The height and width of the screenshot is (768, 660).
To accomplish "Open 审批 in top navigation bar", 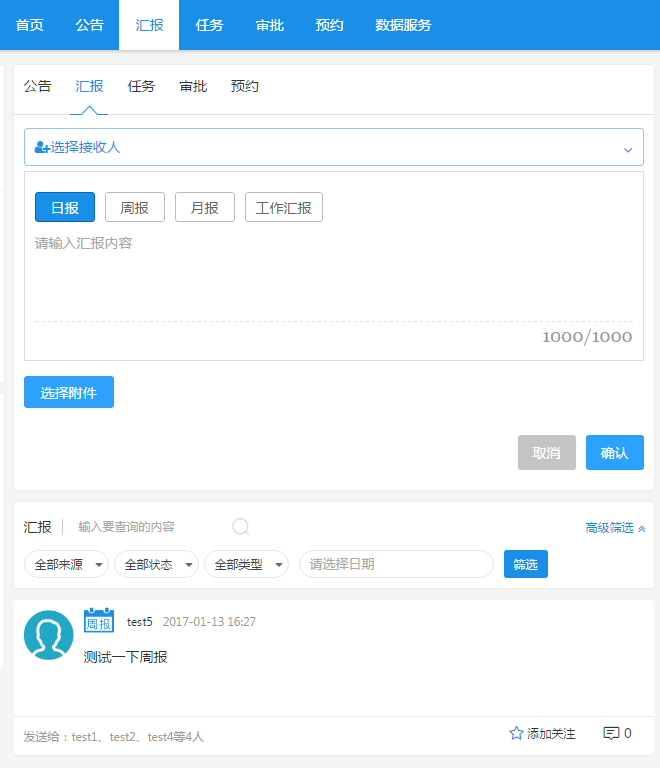I will (x=270, y=25).
